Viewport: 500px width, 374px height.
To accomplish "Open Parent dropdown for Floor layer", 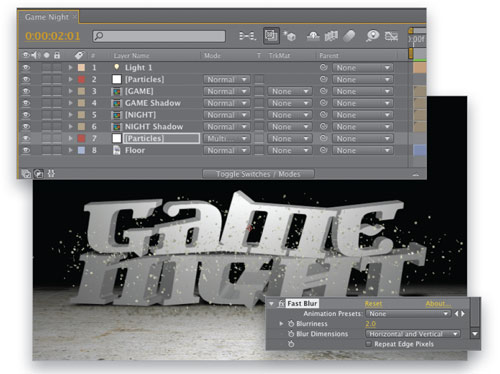I will click(363, 151).
